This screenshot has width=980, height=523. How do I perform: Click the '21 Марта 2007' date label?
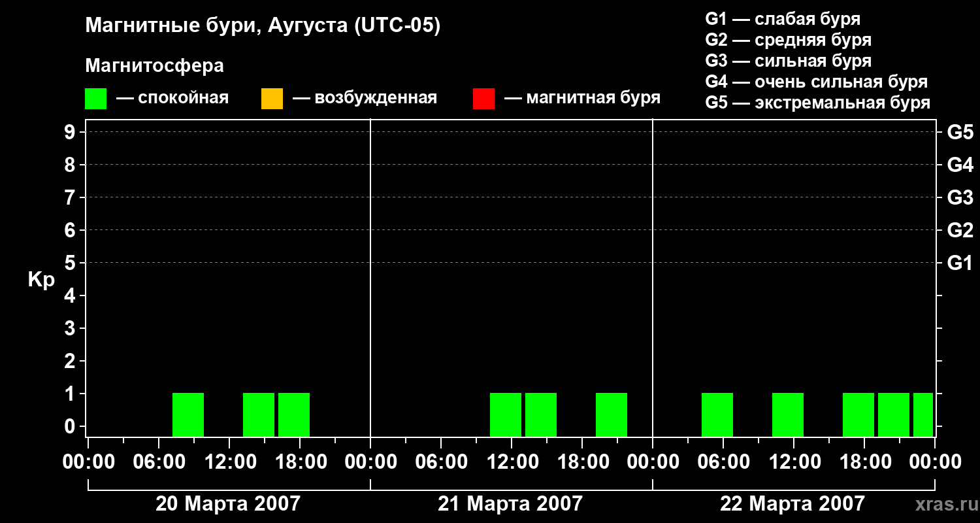(x=510, y=503)
